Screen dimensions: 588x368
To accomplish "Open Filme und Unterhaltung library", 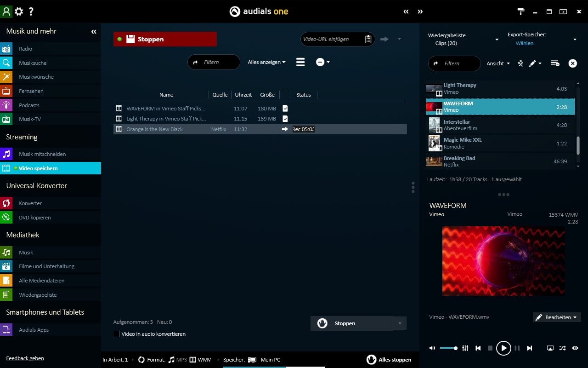I will tap(51, 266).
